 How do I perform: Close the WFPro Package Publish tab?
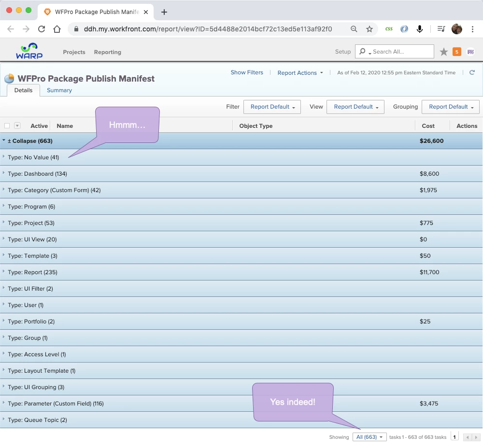coord(146,12)
